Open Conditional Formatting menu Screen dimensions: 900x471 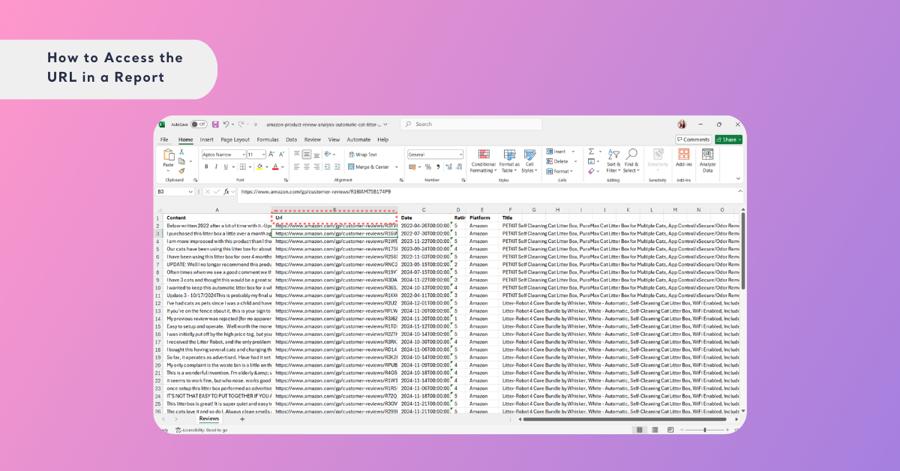[483, 161]
